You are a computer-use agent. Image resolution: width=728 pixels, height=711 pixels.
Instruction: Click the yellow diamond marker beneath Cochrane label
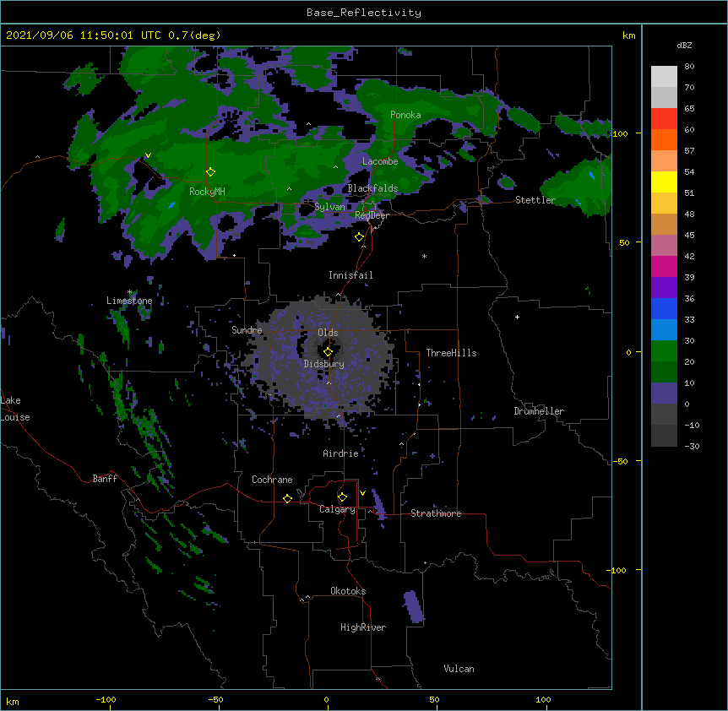point(287,498)
